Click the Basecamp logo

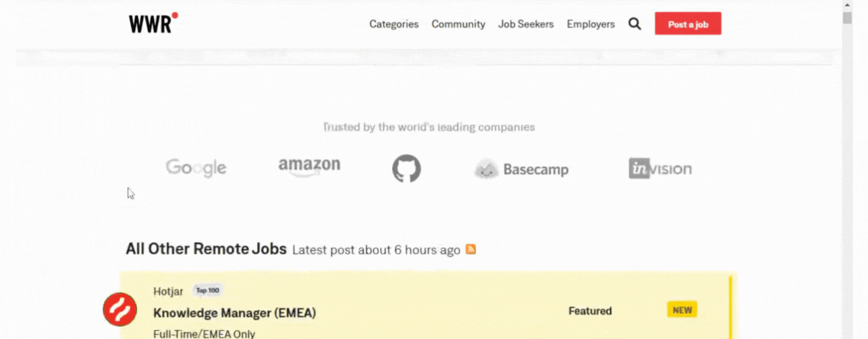(521, 169)
